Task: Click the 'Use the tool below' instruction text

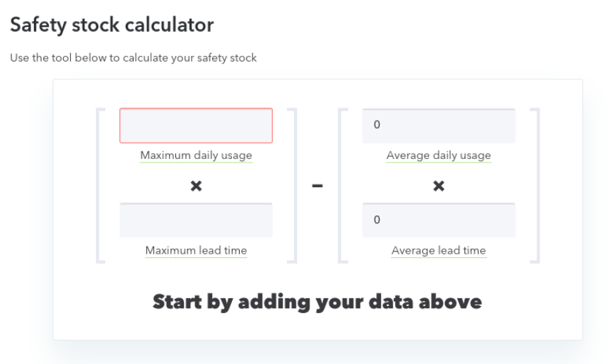Action: 134,58
